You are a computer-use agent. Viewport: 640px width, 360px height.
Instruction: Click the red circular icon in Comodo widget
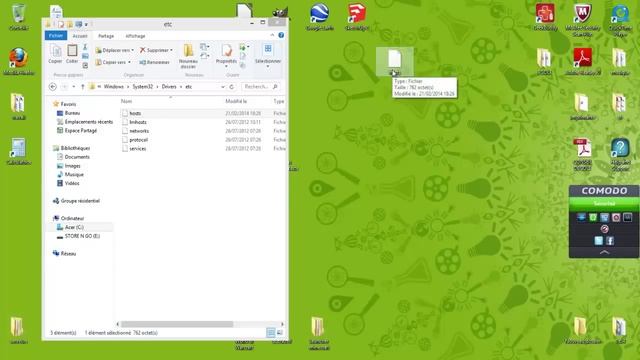(x=604, y=229)
